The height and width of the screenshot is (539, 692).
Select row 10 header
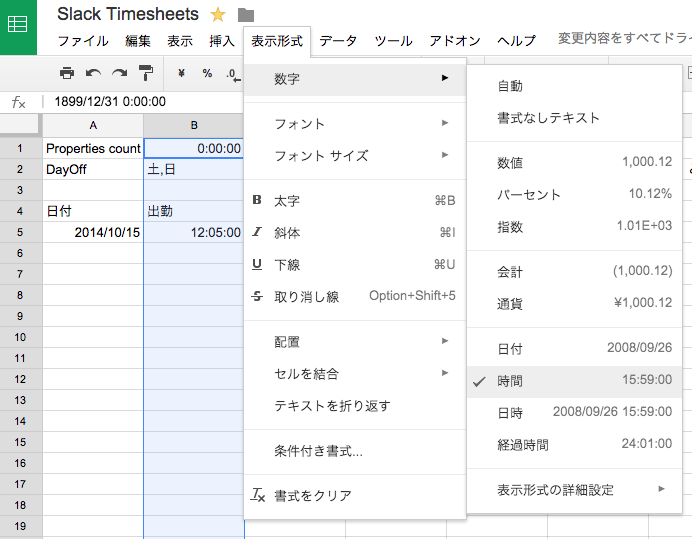click(20, 337)
